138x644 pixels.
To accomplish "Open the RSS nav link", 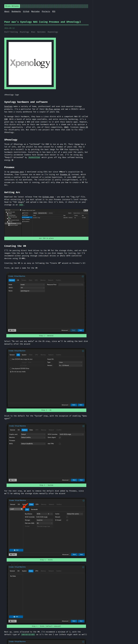I will (54, 11).
